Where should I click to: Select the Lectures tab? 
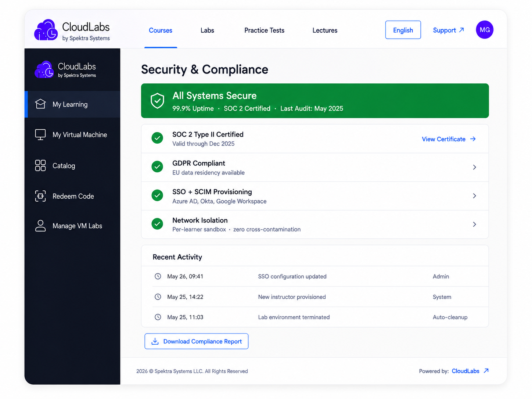[325, 30]
